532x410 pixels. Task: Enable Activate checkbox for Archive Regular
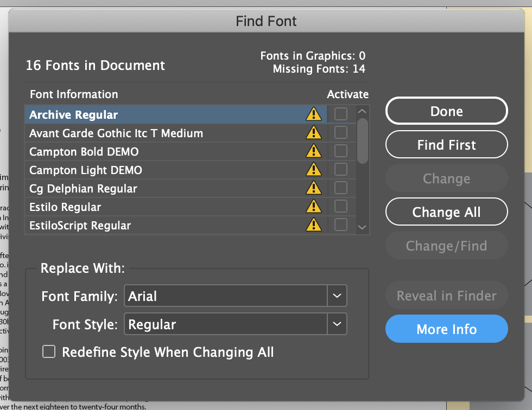341,114
